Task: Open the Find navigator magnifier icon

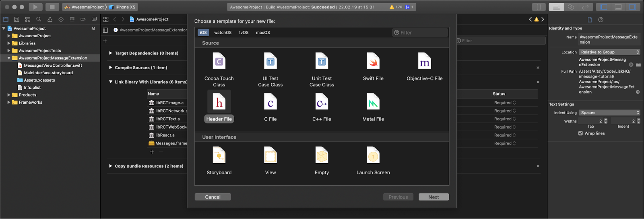Action: click(x=39, y=19)
